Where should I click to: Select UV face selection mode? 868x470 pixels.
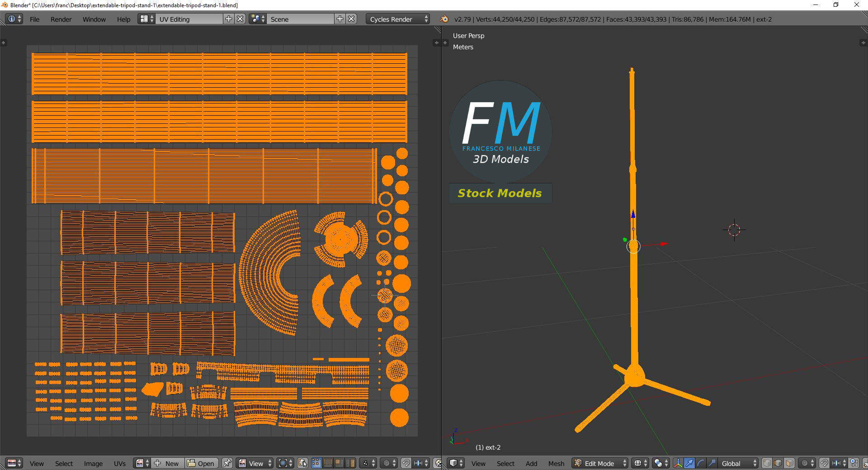(339, 463)
